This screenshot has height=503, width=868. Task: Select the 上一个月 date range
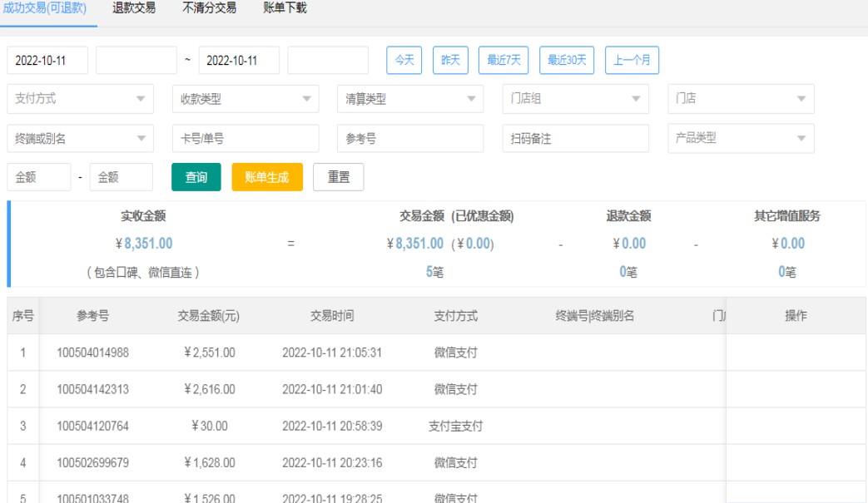point(632,60)
